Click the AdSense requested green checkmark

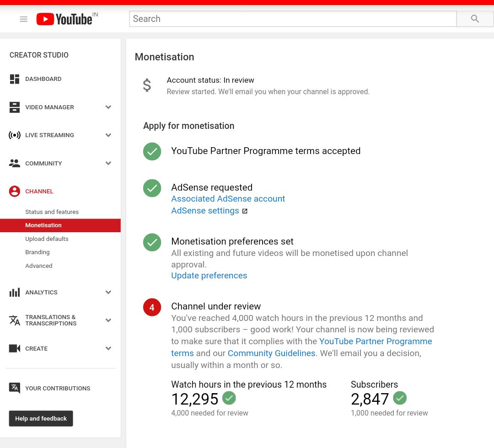(x=152, y=188)
